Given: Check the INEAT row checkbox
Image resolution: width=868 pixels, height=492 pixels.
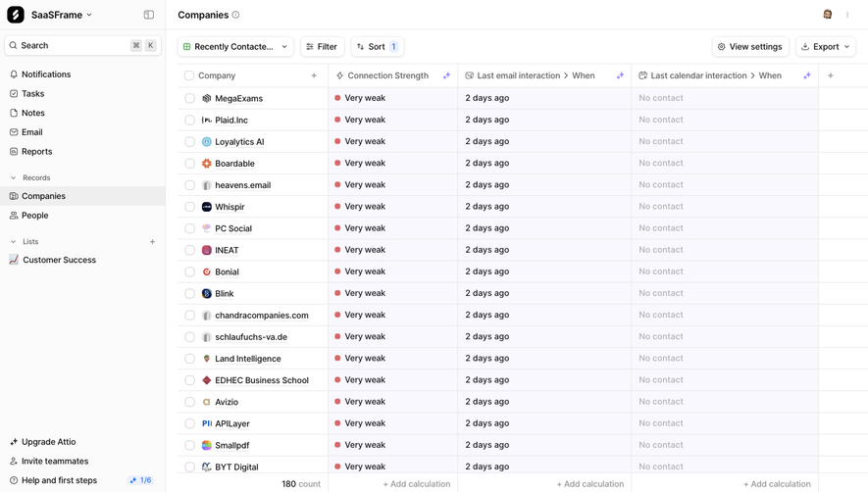Looking at the screenshot, I should (x=190, y=250).
